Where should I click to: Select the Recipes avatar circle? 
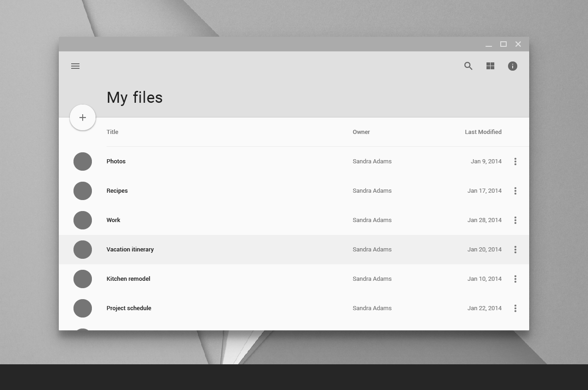[x=83, y=191]
